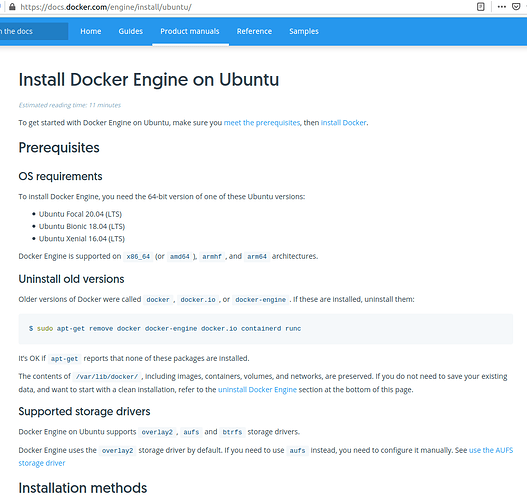Click the /var/lib/docker/ code label
The width and height of the screenshot is (527, 499).
(x=107, y=376)
